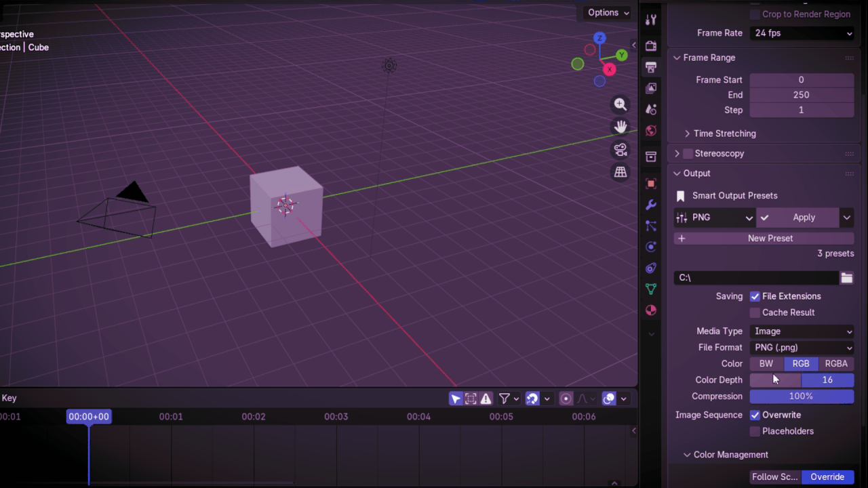Enable only show errors warning icon
The image size is (868, 488).
pos(486,399)
